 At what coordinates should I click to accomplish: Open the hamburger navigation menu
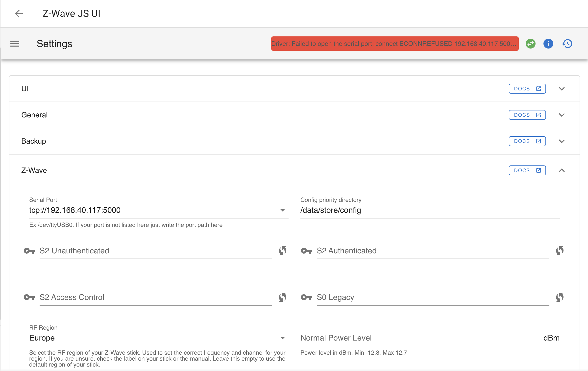[15, 44]
